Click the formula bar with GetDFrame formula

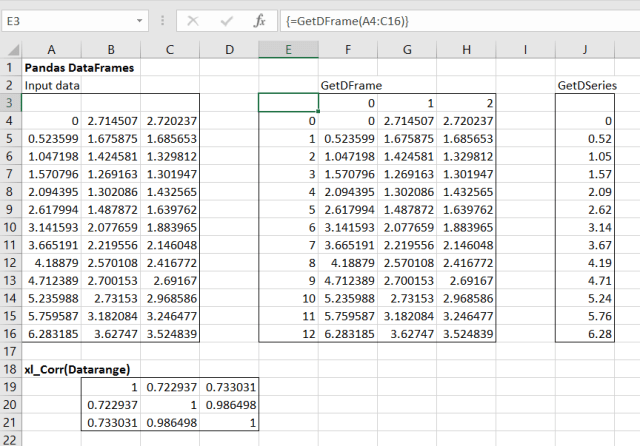click(x=450, y=21)
